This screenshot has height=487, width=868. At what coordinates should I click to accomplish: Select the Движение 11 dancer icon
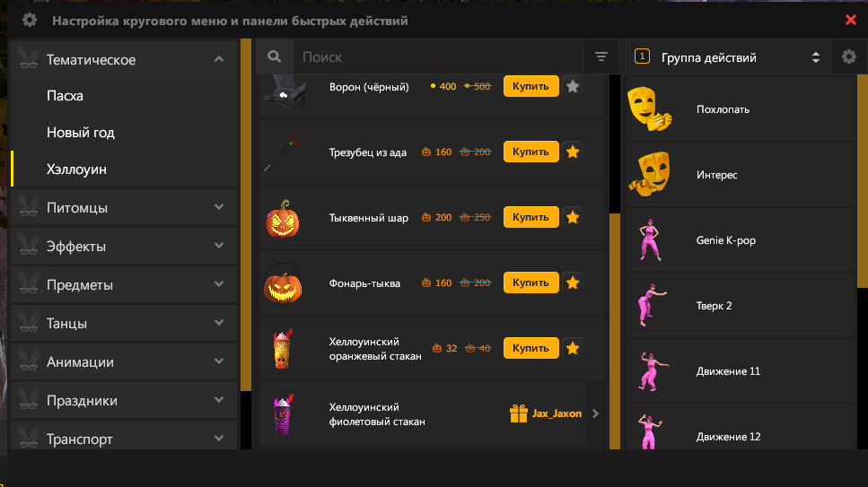coord(652,370)
